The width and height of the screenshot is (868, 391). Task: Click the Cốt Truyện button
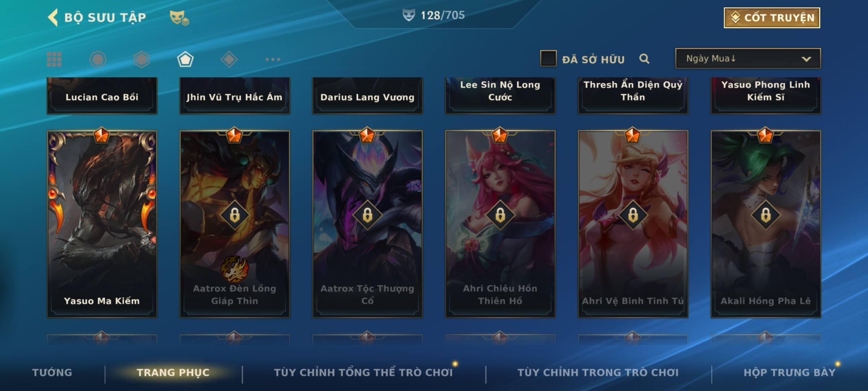(772, 18)
